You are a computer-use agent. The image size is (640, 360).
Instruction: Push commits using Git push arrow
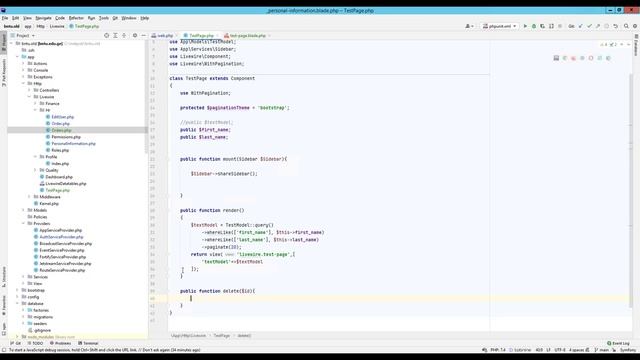tap(598, 26)
